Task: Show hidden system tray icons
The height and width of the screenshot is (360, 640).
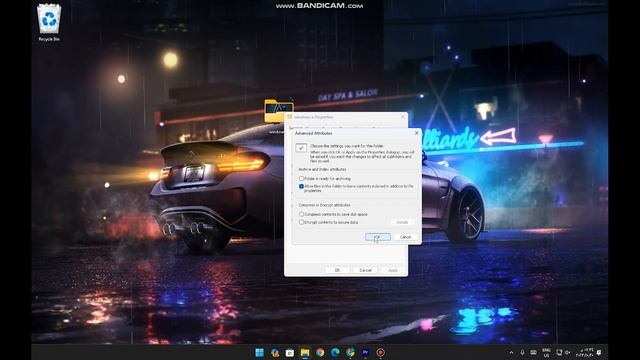Action: click(x=511, y=352)
